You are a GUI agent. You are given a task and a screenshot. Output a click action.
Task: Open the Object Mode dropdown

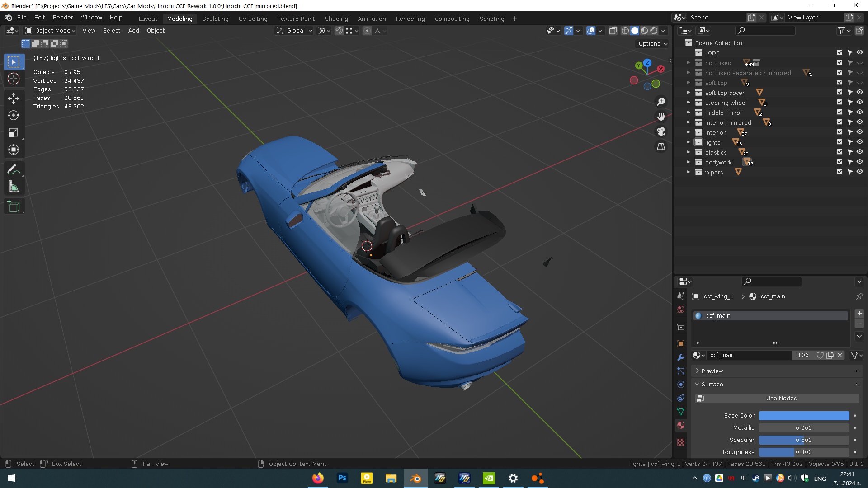click(x=50, y=31)
